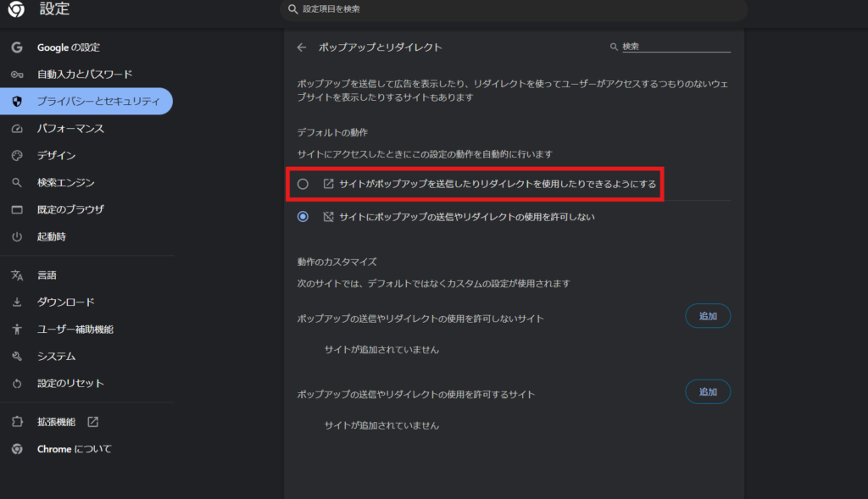Click サイトにポップアップの送信や option label text
868x499 pixels.
tap(467, 217)
